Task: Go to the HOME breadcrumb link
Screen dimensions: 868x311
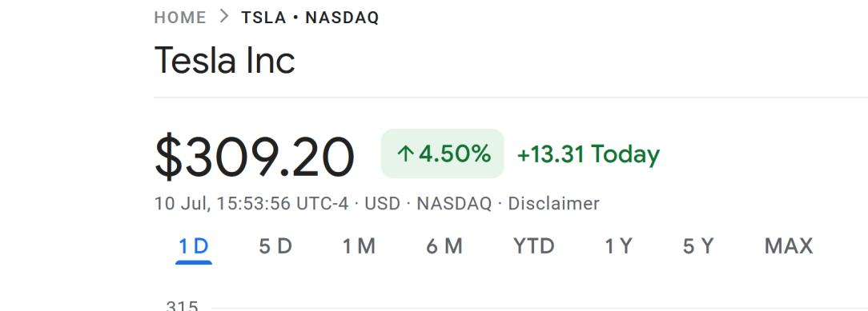Action: click(180, 18)
